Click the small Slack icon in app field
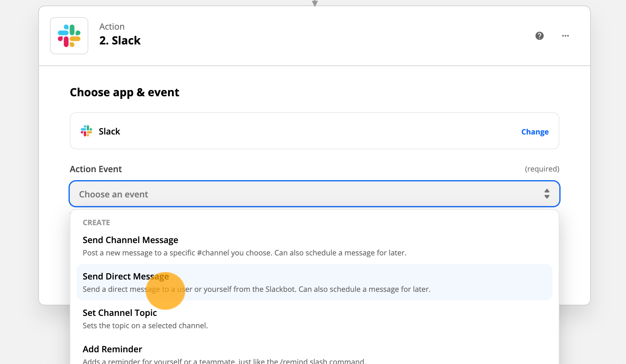Image resolution: width=626 pixels, height=364 pixels. coord(86,131)
